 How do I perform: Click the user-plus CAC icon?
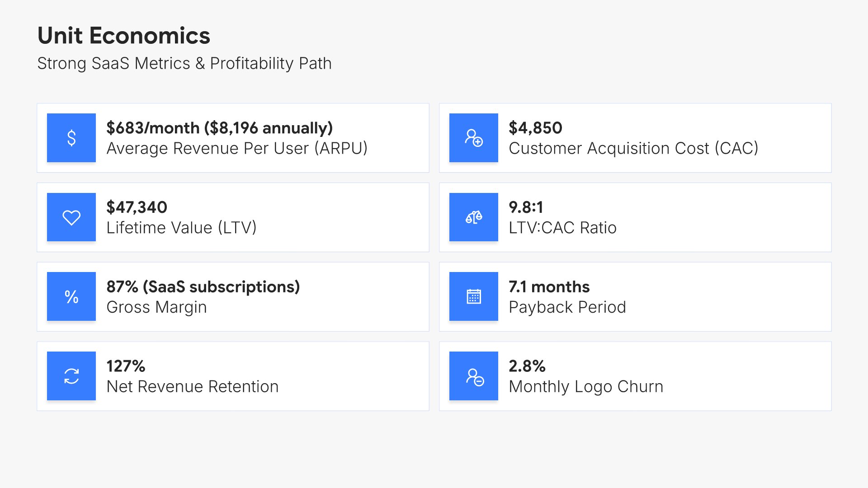tap(473, 138)
